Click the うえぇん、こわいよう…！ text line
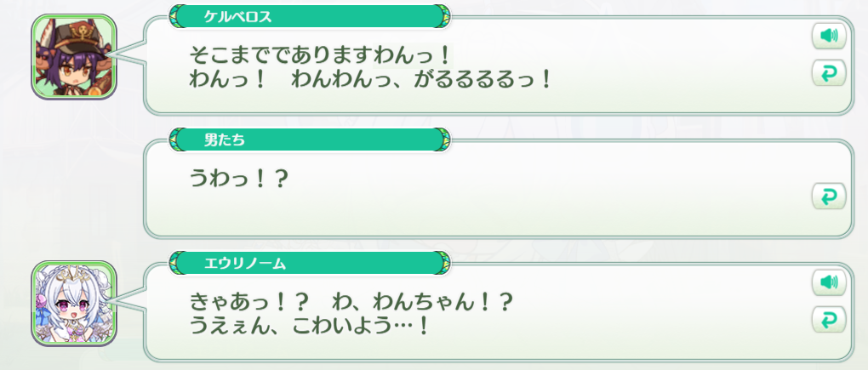The width and height of the screenshot is (868, 370). pos(309,327)
